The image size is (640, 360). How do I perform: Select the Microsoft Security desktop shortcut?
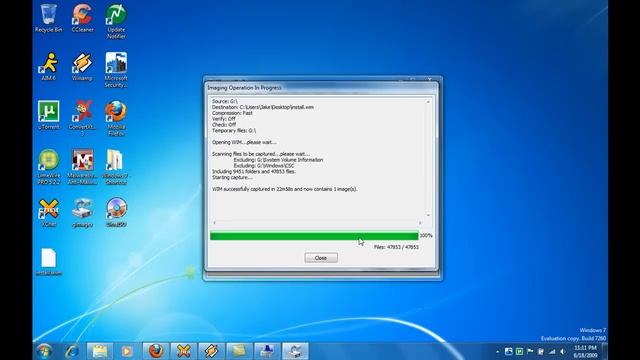click(116, 70)
